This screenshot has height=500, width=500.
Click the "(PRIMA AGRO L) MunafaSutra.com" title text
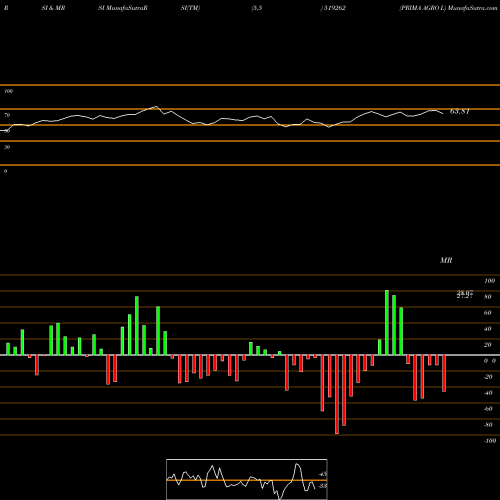448,8
